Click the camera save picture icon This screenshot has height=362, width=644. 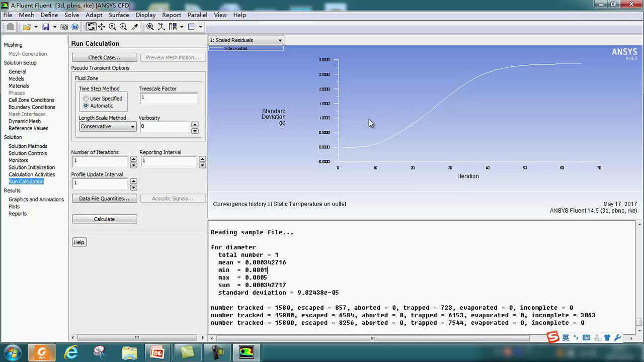tap(64, 27)
